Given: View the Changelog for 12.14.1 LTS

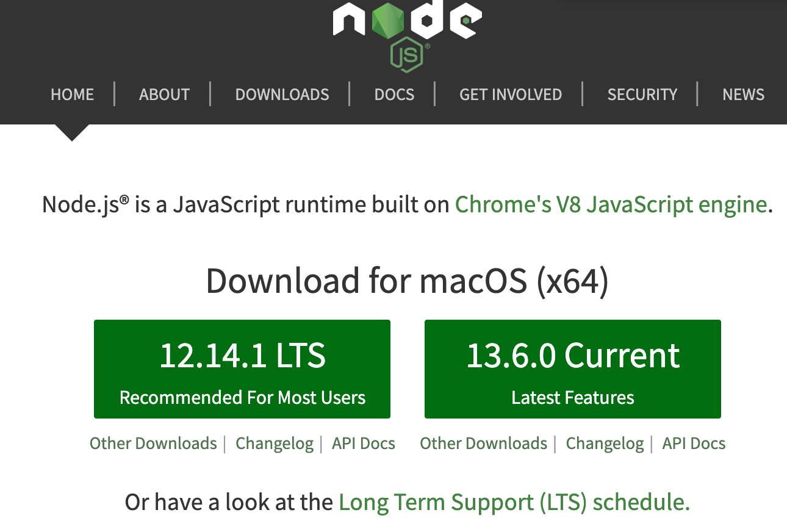Looking at the screenshot, I should pyautogui.click(x=275, y=444).
